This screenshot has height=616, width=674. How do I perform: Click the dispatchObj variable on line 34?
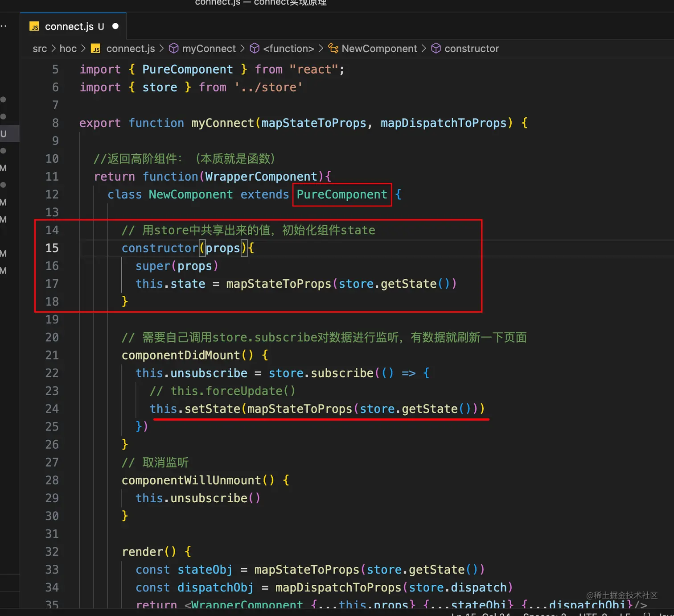[x=215, y=587]
